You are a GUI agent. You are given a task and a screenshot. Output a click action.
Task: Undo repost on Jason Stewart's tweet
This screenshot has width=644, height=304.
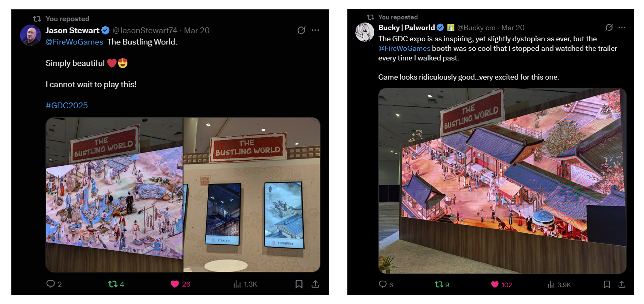(113, 284)
